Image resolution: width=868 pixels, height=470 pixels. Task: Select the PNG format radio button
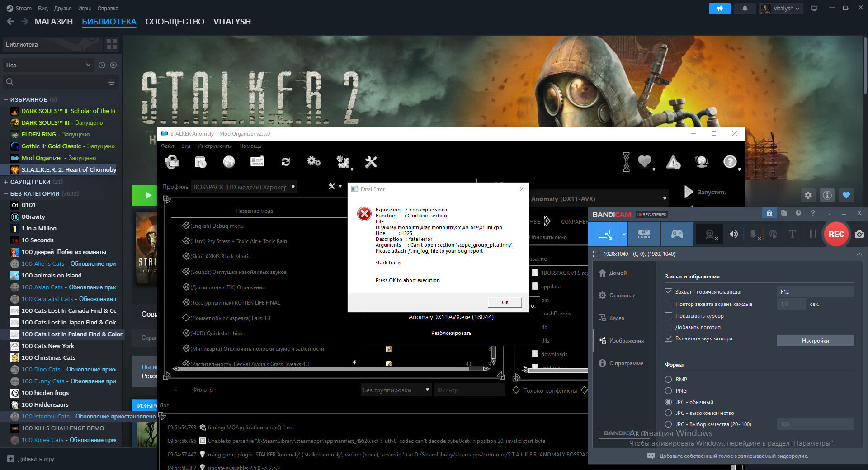coord(668,390)
